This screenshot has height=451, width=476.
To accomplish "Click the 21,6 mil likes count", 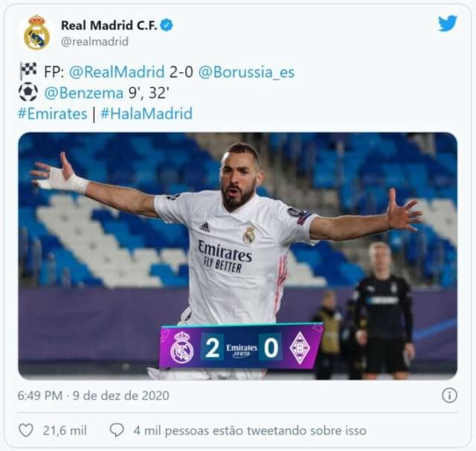I will click(x=65, y=430).
